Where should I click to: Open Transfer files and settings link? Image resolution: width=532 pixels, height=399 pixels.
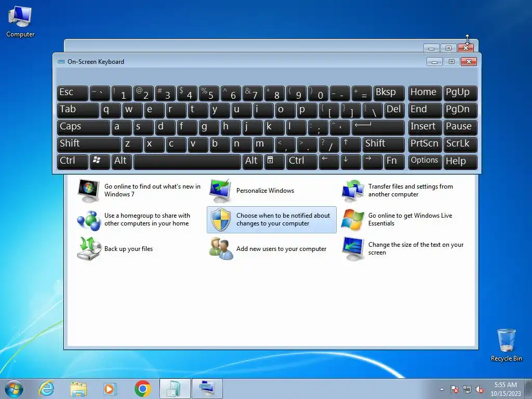(x=410, y=190)
